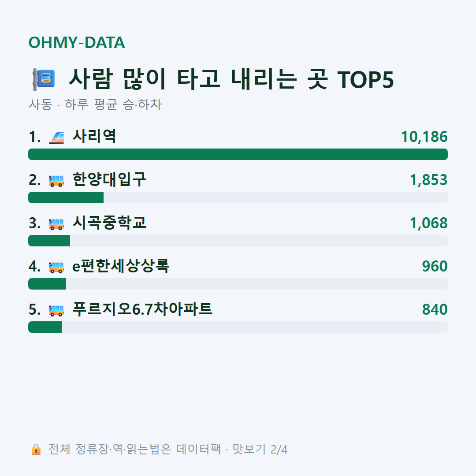Click the bus stop sign icon in title
This screenshot has width=476, height=476.
point(43,79)
